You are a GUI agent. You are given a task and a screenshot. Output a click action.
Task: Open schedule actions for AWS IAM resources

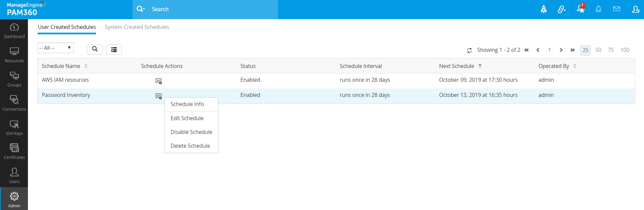pyautogui.click(x=158, y=81)
